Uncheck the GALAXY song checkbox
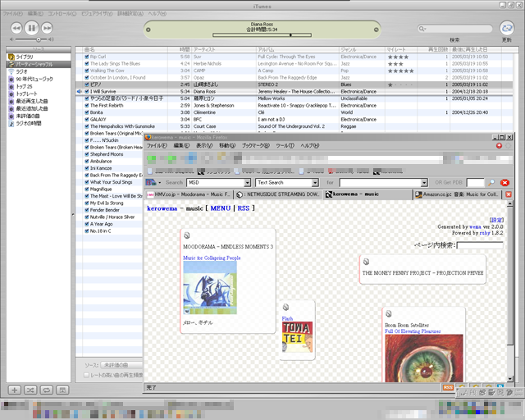 87,119
